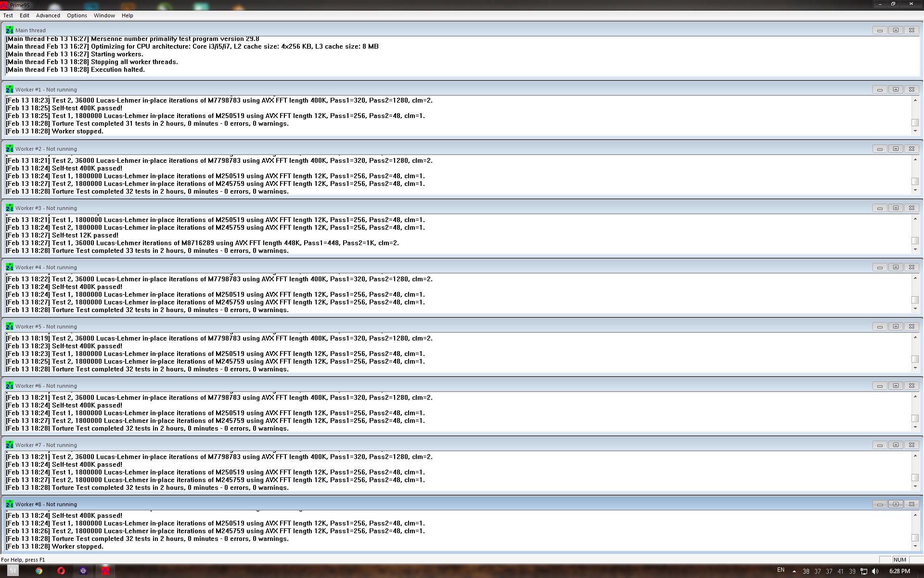Image resolution: width=924 pixels, height=578 pixels.
Task: Click Worker #3 scrollbar thumb
Action: pos(915,240)
